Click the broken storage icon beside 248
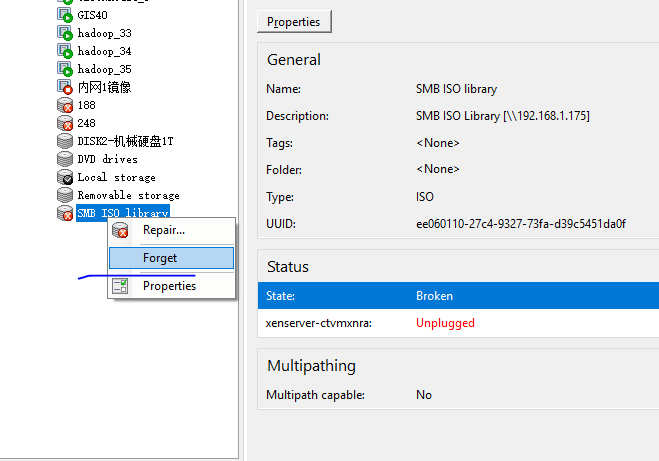The image size is (659, 461). point(65,123)
